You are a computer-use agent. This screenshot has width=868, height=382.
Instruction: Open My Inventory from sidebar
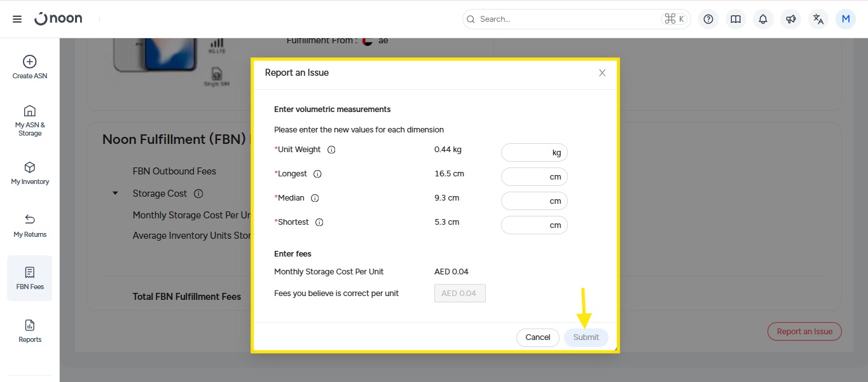point(30,173)
